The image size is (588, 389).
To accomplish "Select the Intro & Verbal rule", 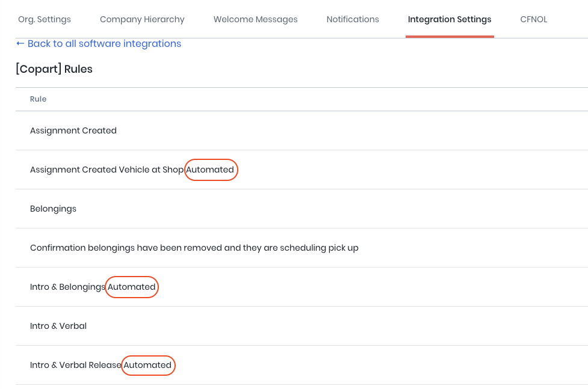I will [58, 326].
